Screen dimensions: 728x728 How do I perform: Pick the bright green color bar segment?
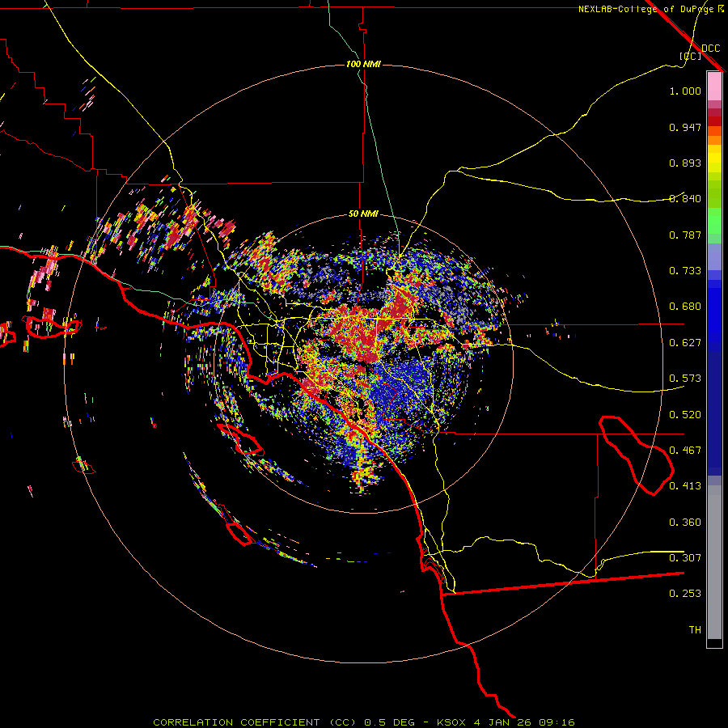coord(714,221)
